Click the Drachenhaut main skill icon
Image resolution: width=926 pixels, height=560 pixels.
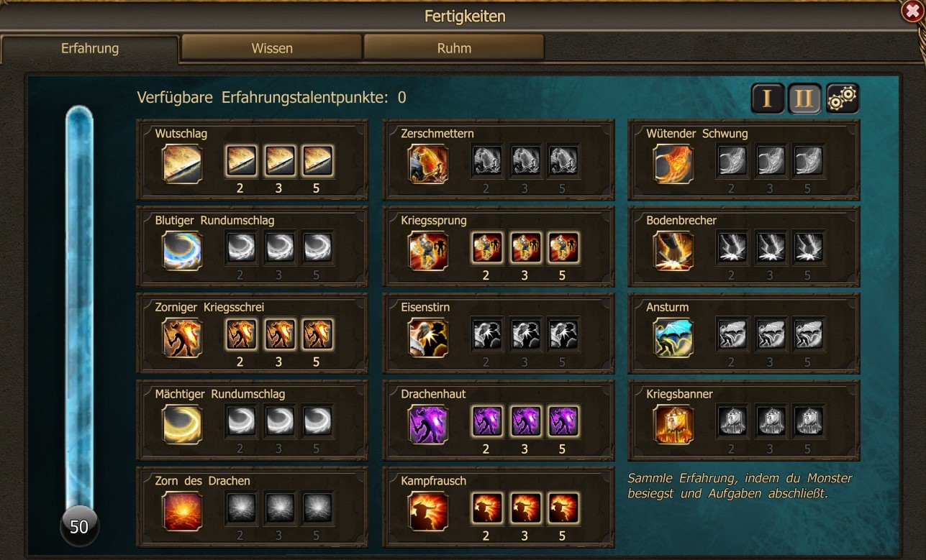(428, 424)
